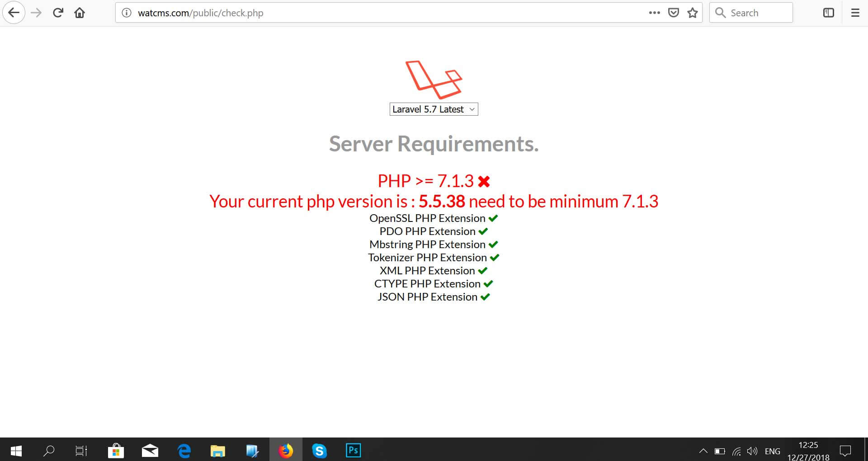Open the clock and calendar flyout
The image size is (868, 461).
click(808, 451)
